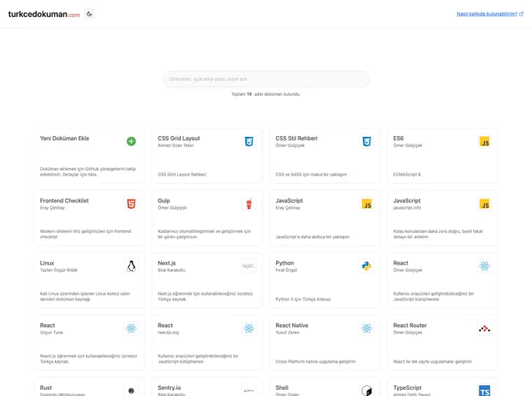Click description 'Python 3 için Türkçe Kılavuz'
The width and height of the screenshot is (532, 396).
tap(303, 299)
